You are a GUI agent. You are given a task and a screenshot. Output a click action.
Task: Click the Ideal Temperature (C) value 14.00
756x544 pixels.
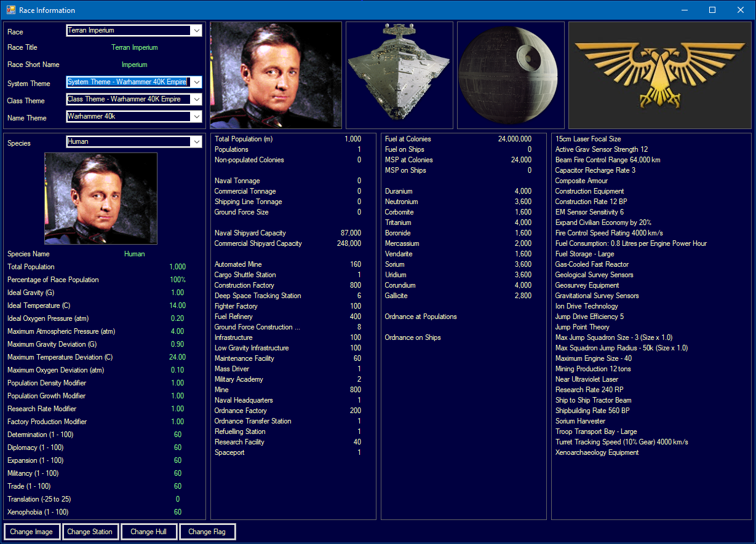pos(178,306)
